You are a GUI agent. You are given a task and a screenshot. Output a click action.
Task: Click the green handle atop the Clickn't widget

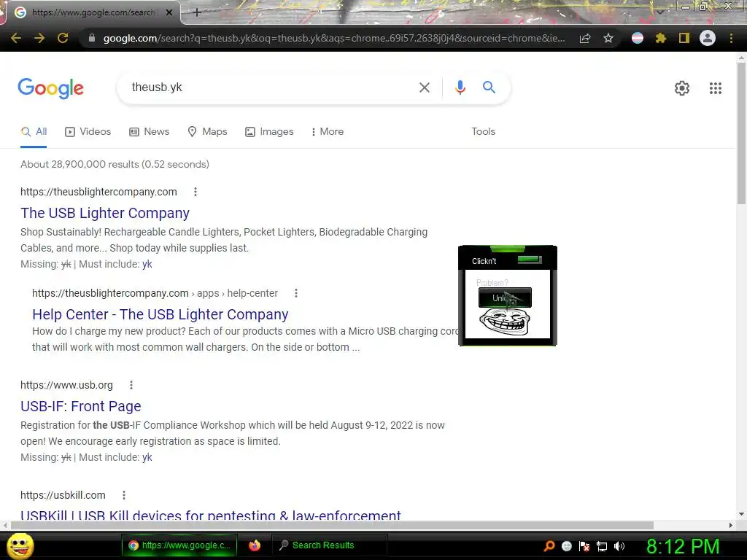[508, 249]
